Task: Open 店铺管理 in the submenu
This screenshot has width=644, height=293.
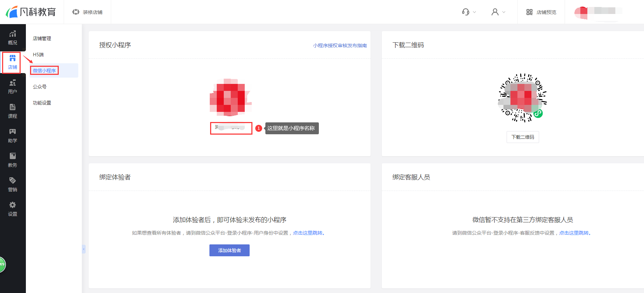Action: pyautogui.click(x=42, y=38)
